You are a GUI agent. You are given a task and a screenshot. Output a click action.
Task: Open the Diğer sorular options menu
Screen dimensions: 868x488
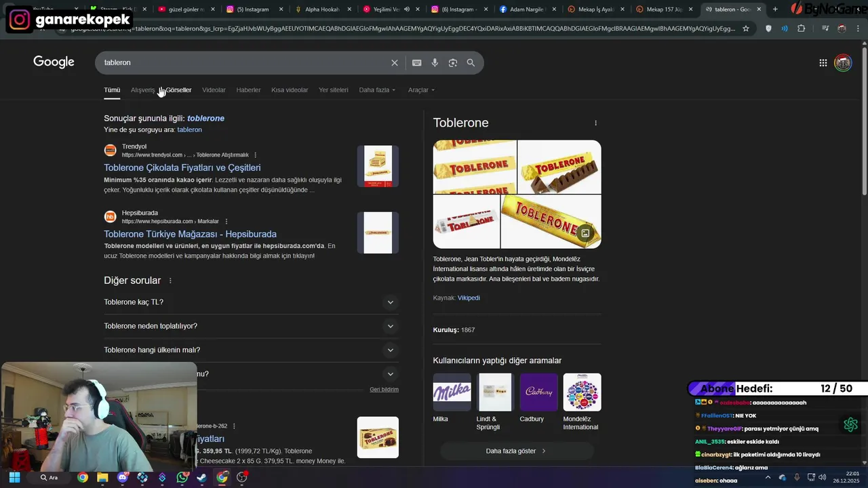170,281
